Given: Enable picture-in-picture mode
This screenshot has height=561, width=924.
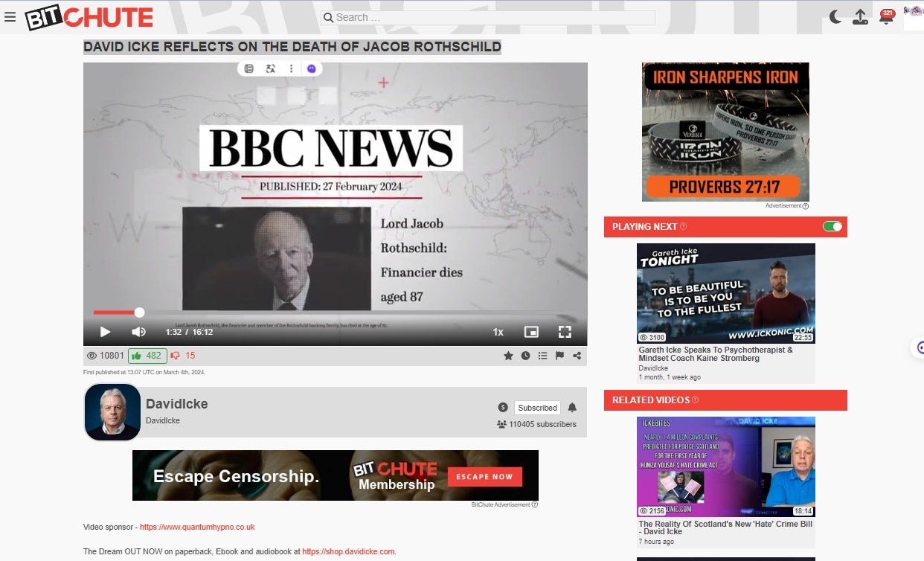Looking at the screenshot, I should (531, 332).
